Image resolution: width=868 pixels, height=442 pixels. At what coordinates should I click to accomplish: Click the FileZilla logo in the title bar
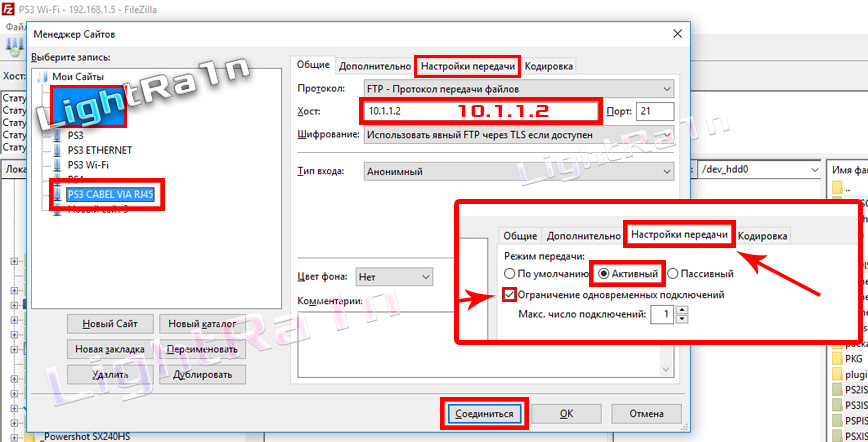pos(8,8)
